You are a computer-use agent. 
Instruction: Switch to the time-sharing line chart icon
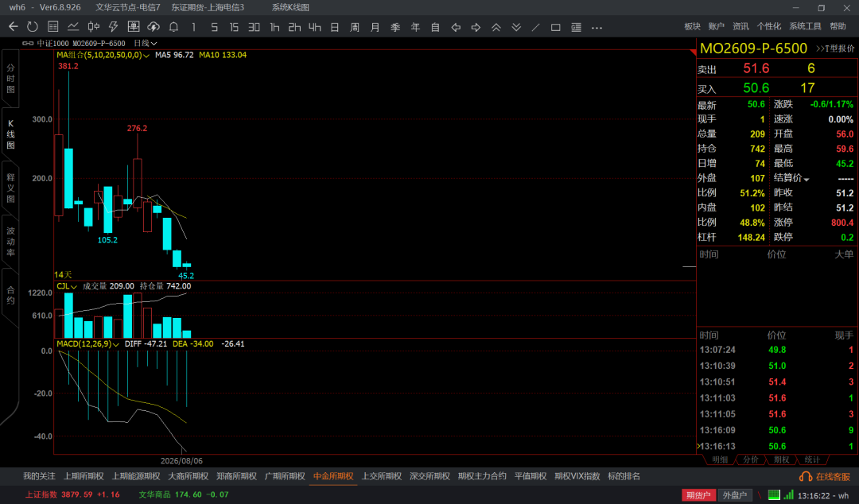[x=73, y=27]
